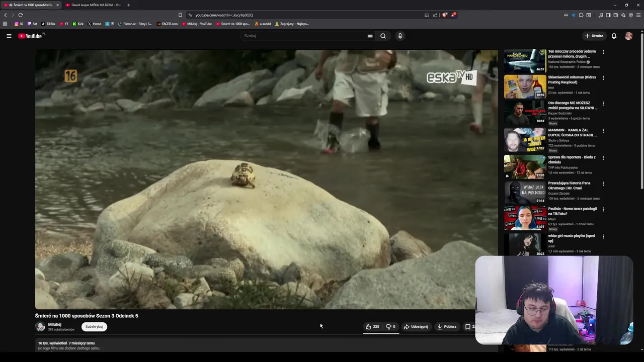Open the on-screen keyboard icon in search box
Image resolution: width=644 pixels, height=362 pixels.
tap(370, 36)
